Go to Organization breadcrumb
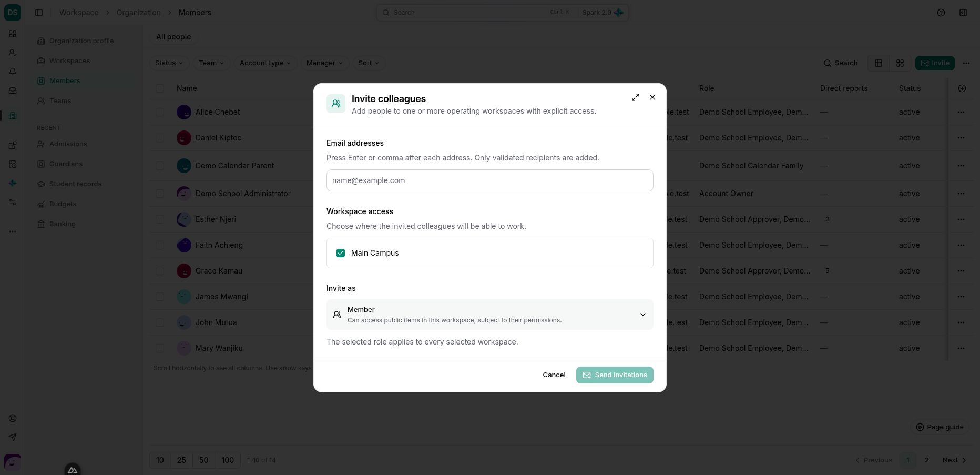980x475 pixels. tap(139, 13)
